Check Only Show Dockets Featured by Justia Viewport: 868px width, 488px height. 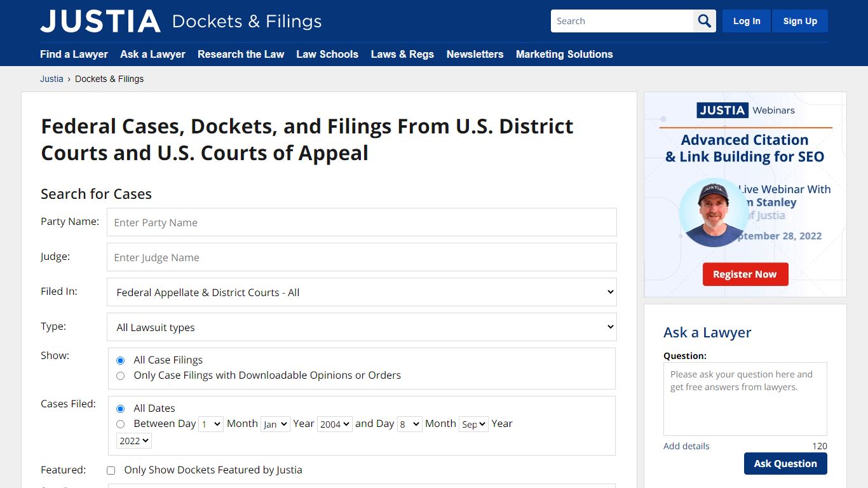coord(111,470)
